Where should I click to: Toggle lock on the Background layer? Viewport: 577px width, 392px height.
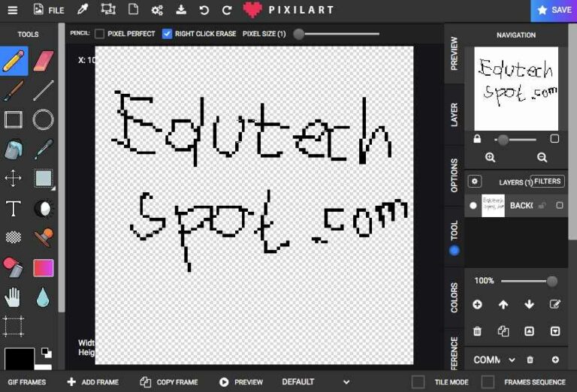[x=542, y=205]
